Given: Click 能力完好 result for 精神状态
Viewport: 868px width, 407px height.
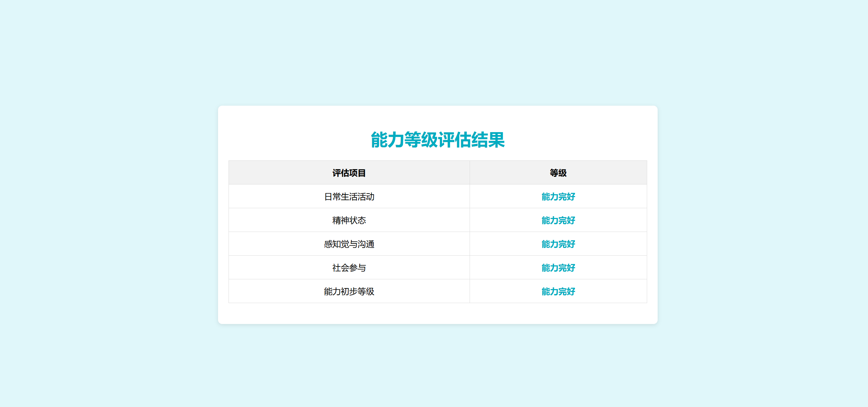Looking at the screenshot, I should [x=558, y=220].
